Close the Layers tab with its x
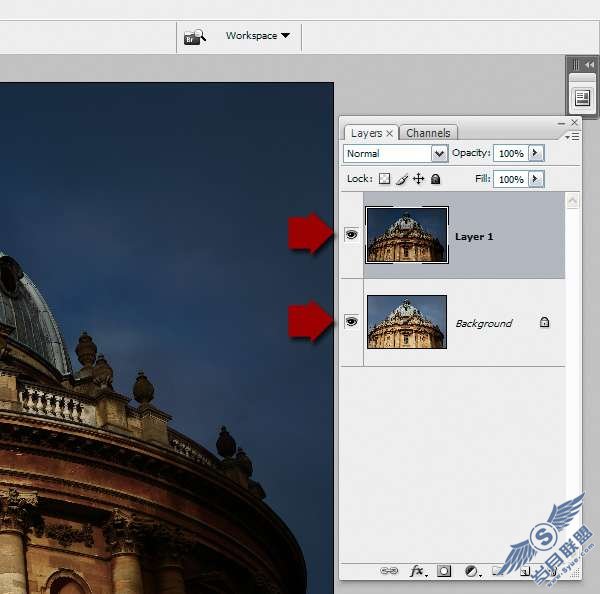Image resolution: width=600 pixels, height=594 pixels. (x=390, y=133)
